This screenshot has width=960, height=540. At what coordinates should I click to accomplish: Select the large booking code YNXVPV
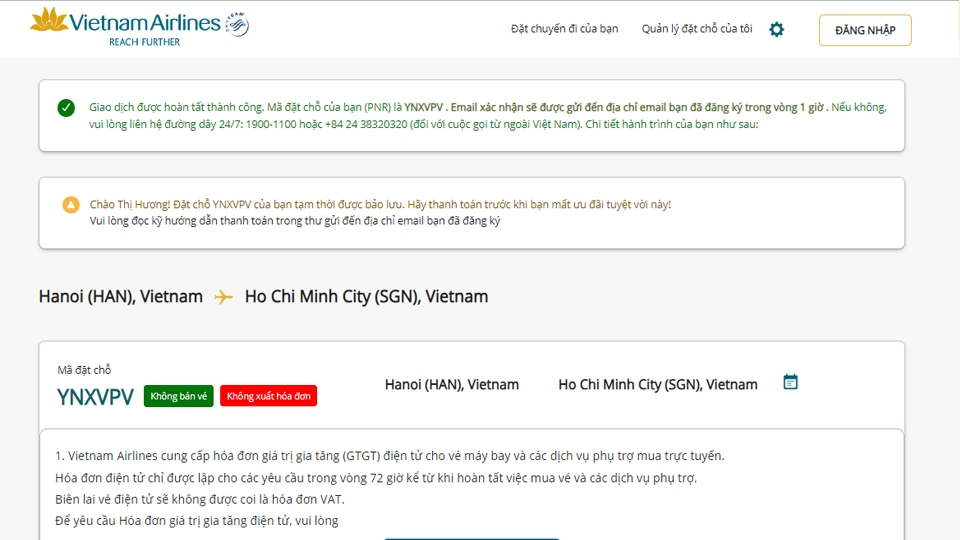pyautogui.click(x=95, y=397)
